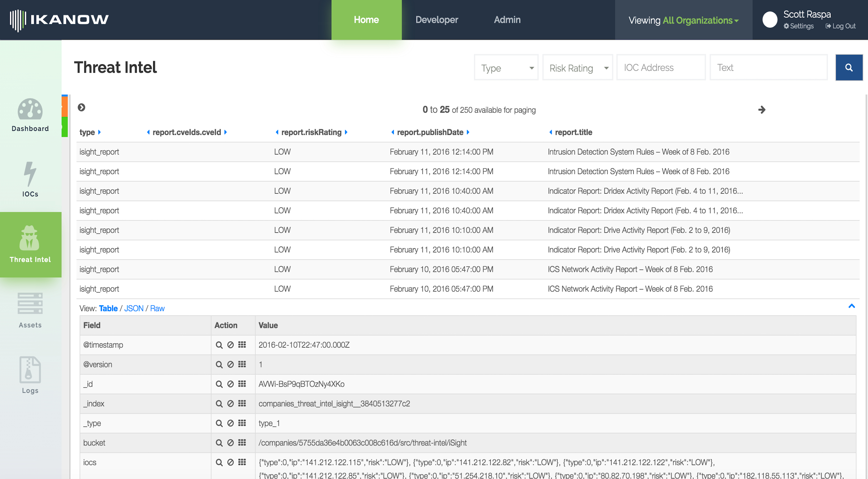Move report.title column left
This screenshot has height=479, width=868.
pos(551,132)
